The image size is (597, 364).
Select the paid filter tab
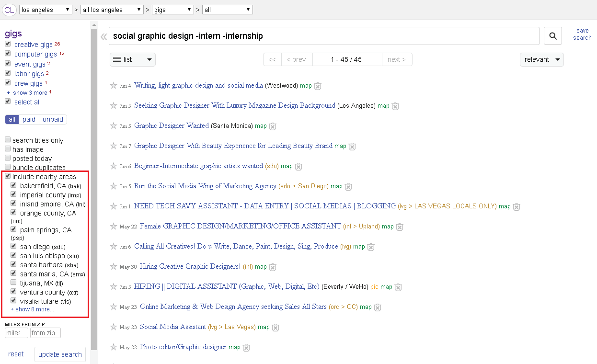click(x=29, y=119)
